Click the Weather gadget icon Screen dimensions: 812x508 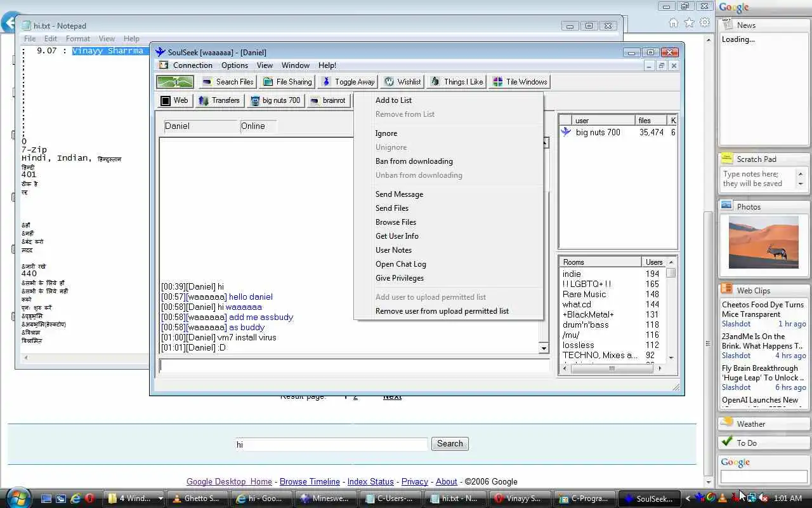click(x=728, y=423)
